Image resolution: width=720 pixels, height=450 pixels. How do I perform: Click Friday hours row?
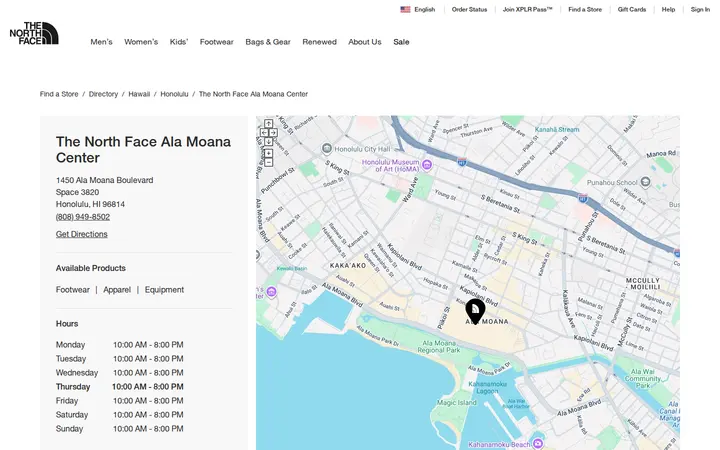pos(119,401)
